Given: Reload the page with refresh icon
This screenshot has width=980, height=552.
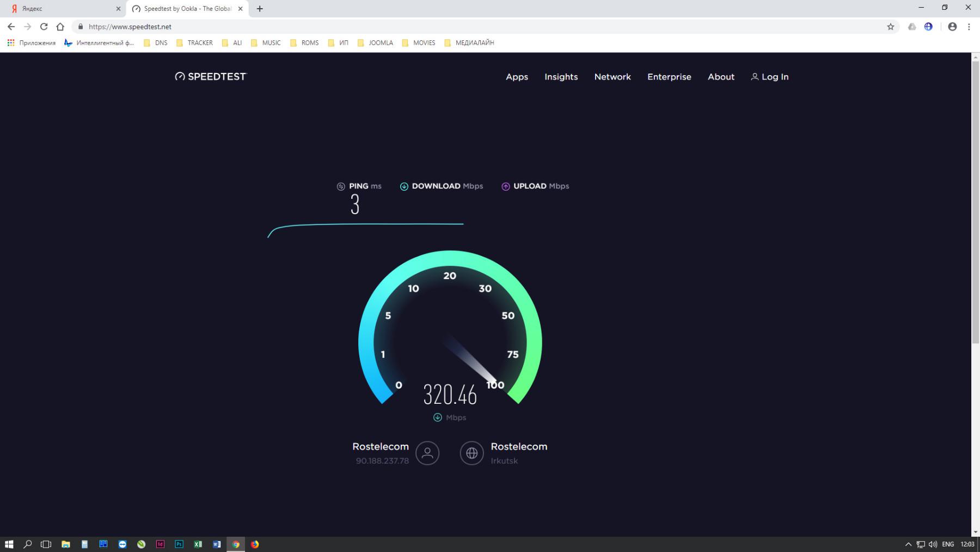Looking at the screenshot, I should coord(44,27).
